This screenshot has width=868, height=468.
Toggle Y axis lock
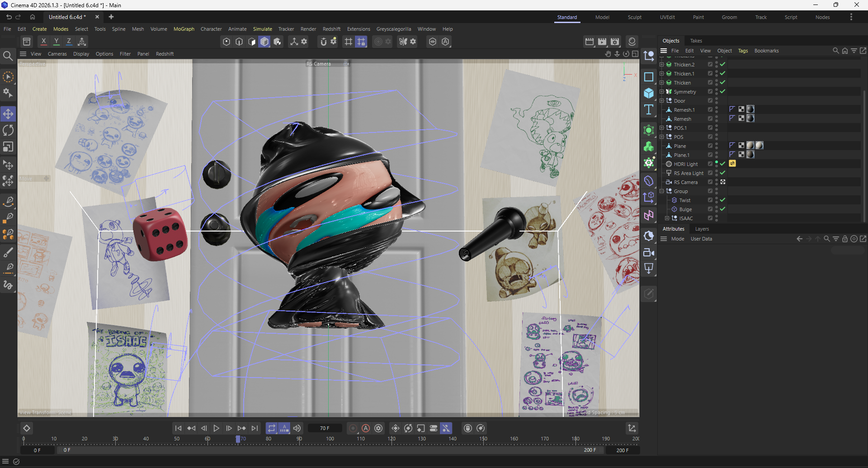coord(57,42)
